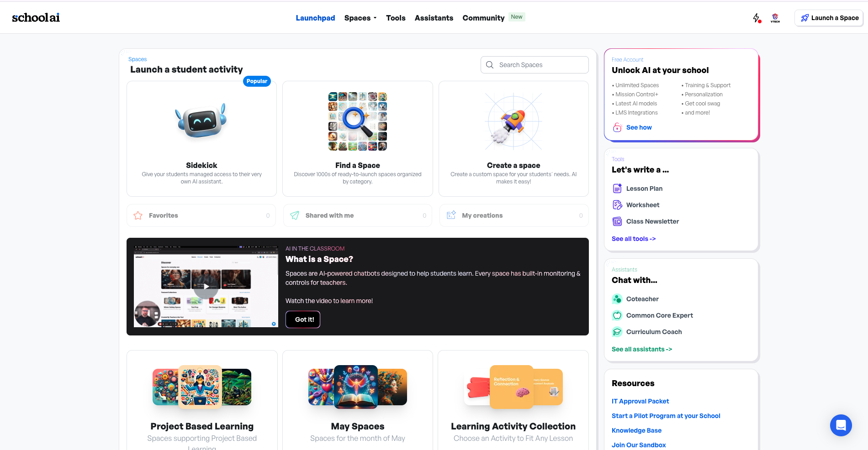Screen dimensions: 868x450
Task: Click the Launch a Space button
Action: click(829, 18)
